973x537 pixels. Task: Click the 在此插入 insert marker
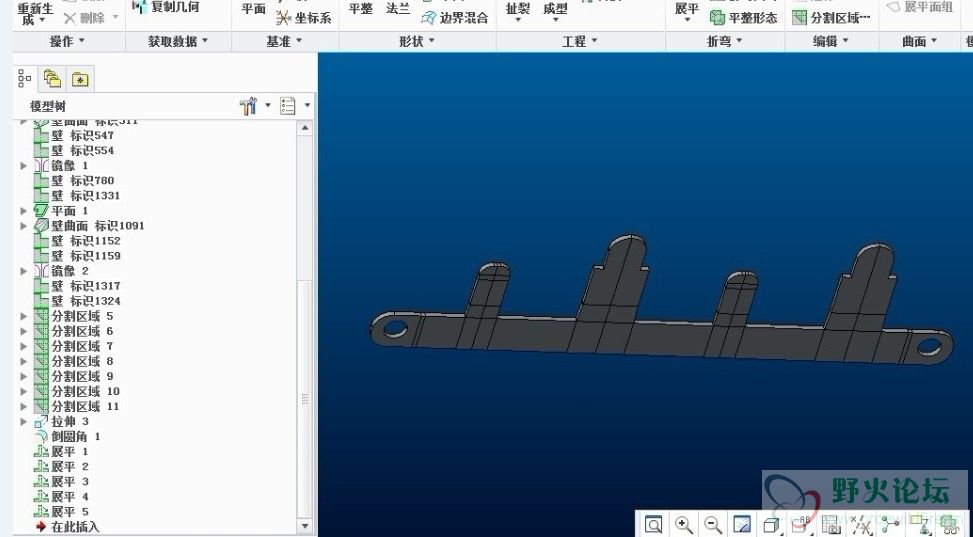pyautogui.click(x=67, y=526)
